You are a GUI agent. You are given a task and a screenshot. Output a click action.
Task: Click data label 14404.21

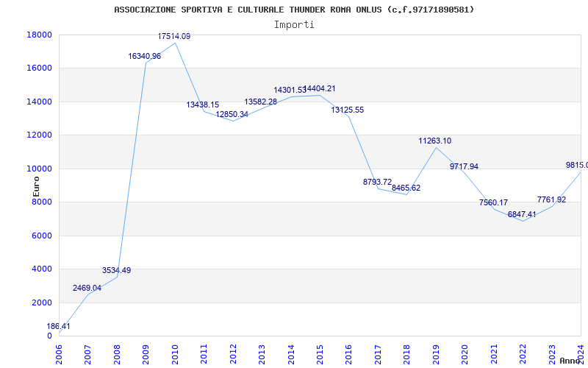click(320, 89)
